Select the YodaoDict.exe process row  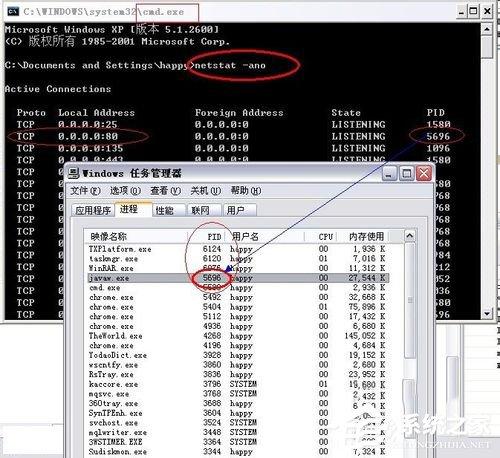(237, 355)
